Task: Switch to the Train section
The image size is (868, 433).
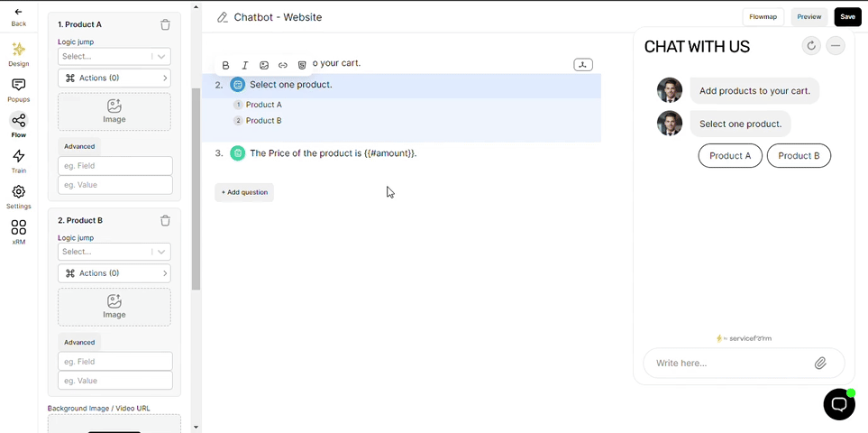Action: 18,161
